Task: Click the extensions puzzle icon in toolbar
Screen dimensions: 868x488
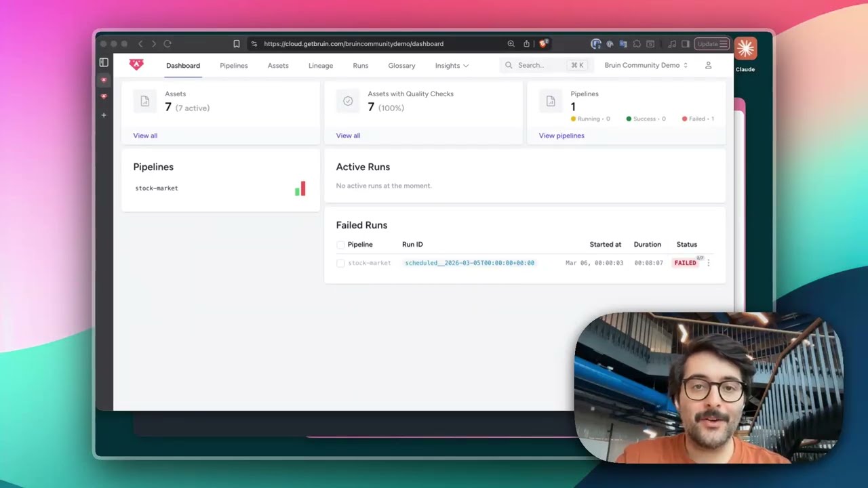Action: tap(637, 43)
